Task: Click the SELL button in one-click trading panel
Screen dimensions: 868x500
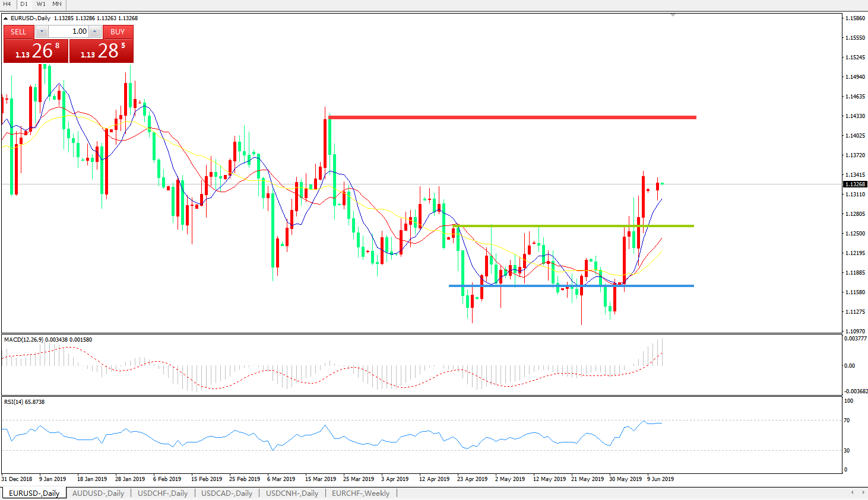Action: point(18,31)
